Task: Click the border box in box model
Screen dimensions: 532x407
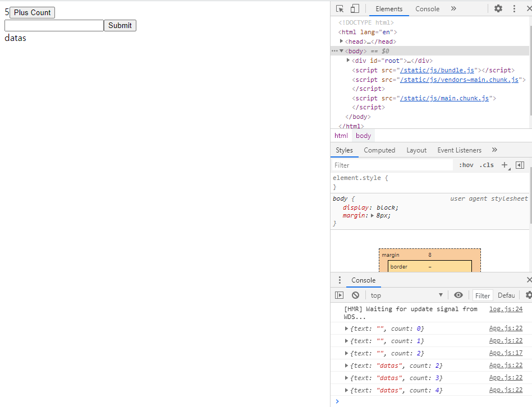Action: (x=429, y=267)
